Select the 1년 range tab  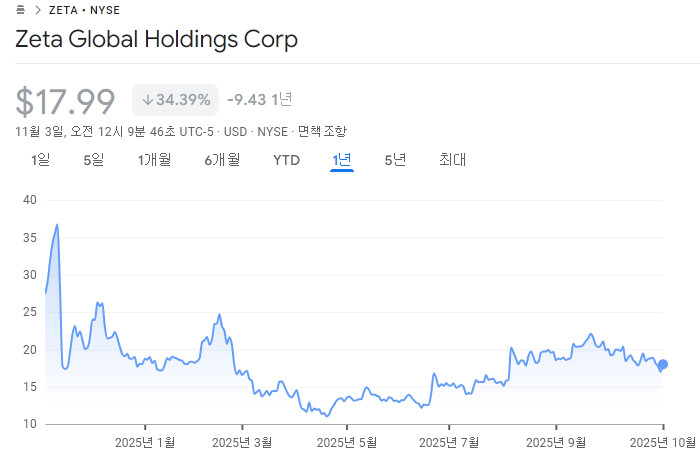tap(342, 159)
